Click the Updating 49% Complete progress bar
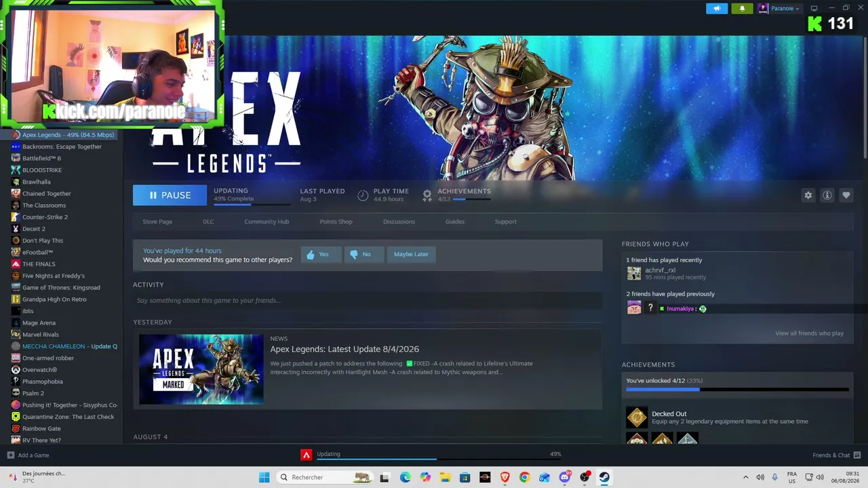Image resolution: width=868 pixels, height=488 pixels. (252, 203)
